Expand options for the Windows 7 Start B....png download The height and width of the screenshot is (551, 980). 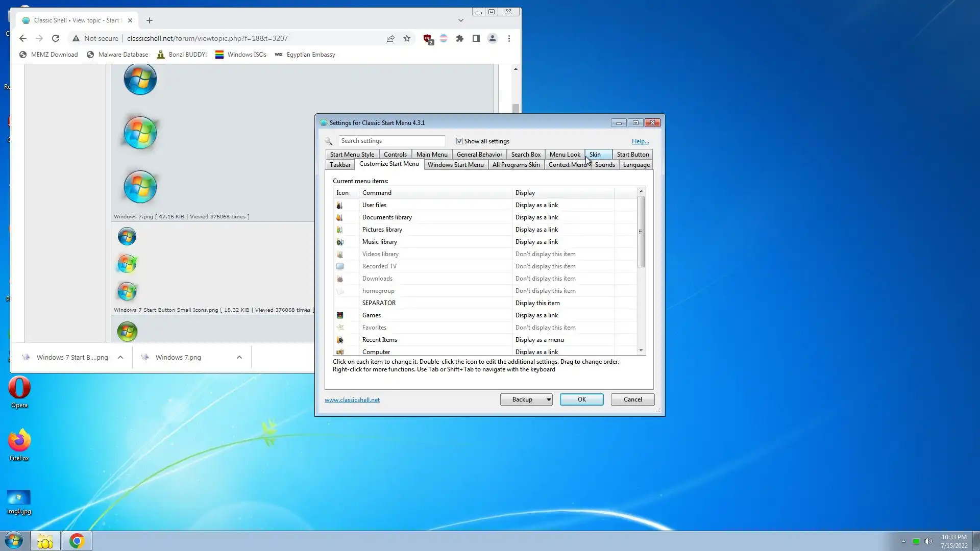[120, 358]
